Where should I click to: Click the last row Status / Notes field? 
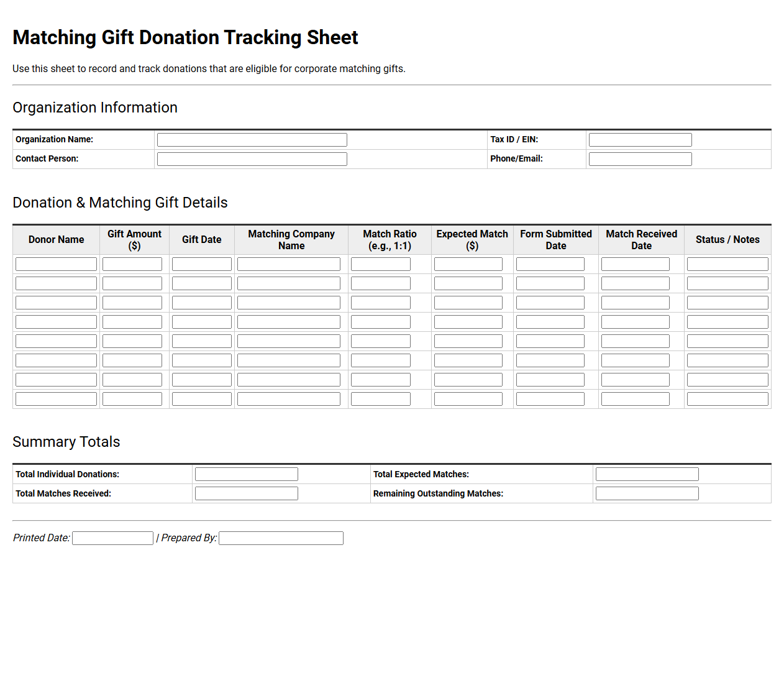click(x=727, y=399)
